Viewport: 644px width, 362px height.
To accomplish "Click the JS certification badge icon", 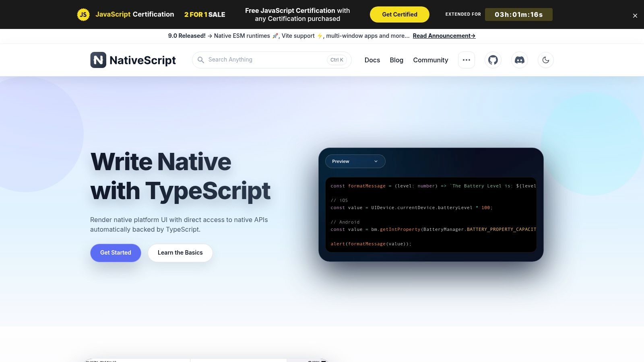I will [x=83, y=14].
